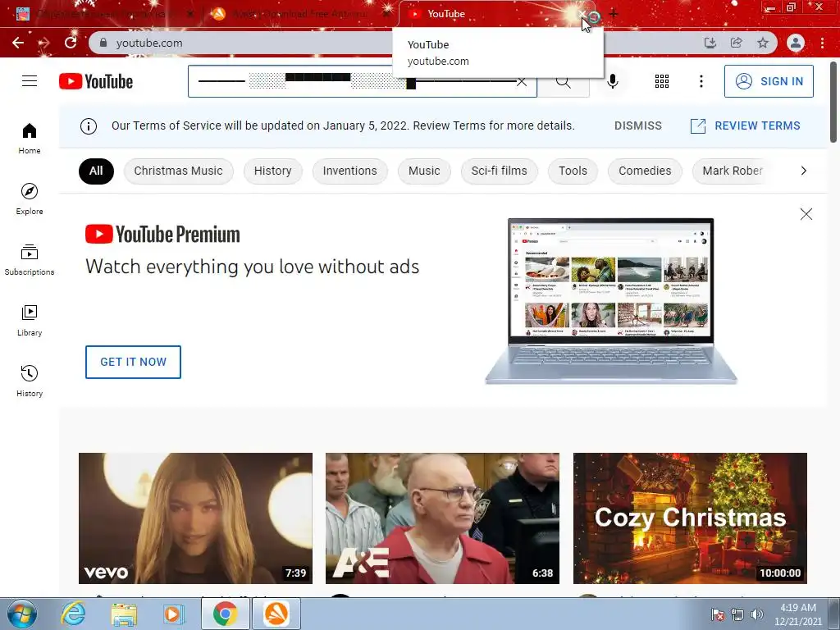This screenshot has height=630, width=840.
Task: Open Subscriptions in the sidebar
Action: (x=30, y=260)
